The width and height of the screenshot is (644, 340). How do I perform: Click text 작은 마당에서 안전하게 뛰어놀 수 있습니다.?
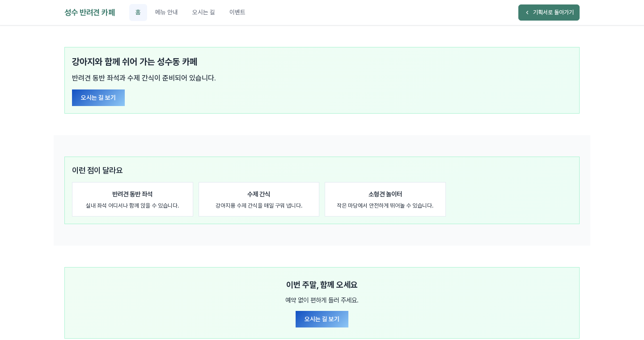(x=385, y=206)
